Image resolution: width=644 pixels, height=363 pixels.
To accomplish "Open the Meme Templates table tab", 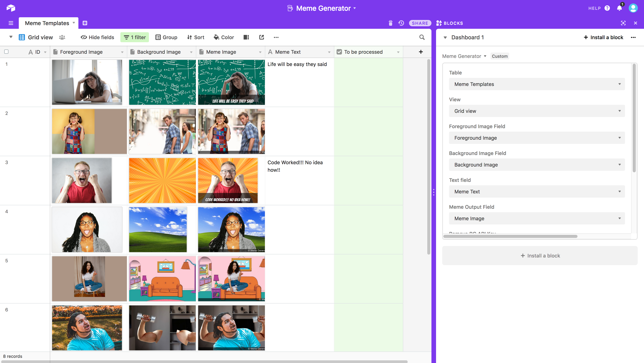I will pyautogui.click(x=47, y=23).
